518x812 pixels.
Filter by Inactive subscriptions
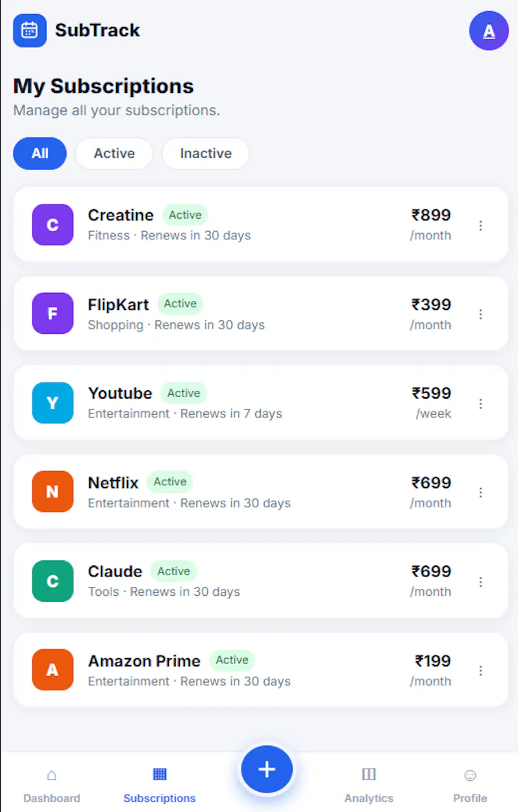[205, 153]
